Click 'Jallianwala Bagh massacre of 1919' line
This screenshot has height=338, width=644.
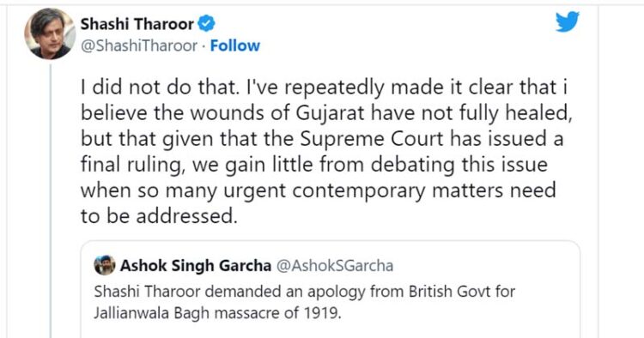(x=217, y=313)
